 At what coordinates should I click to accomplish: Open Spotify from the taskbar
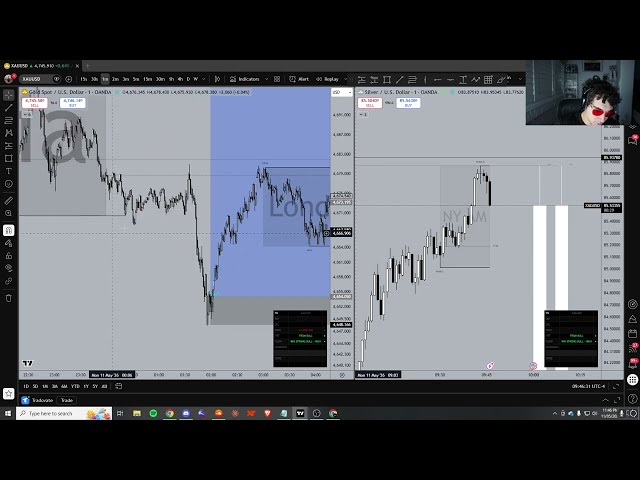coord(153,413)
